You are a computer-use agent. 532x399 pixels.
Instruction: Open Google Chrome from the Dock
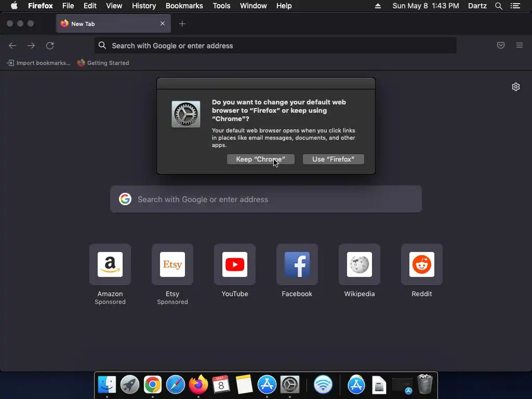(x=153, y=384)
